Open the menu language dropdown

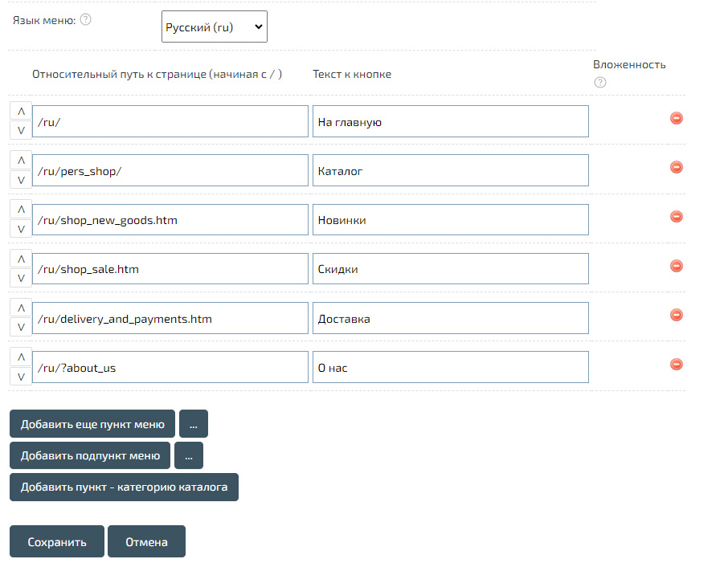click(x=214, y=27)
